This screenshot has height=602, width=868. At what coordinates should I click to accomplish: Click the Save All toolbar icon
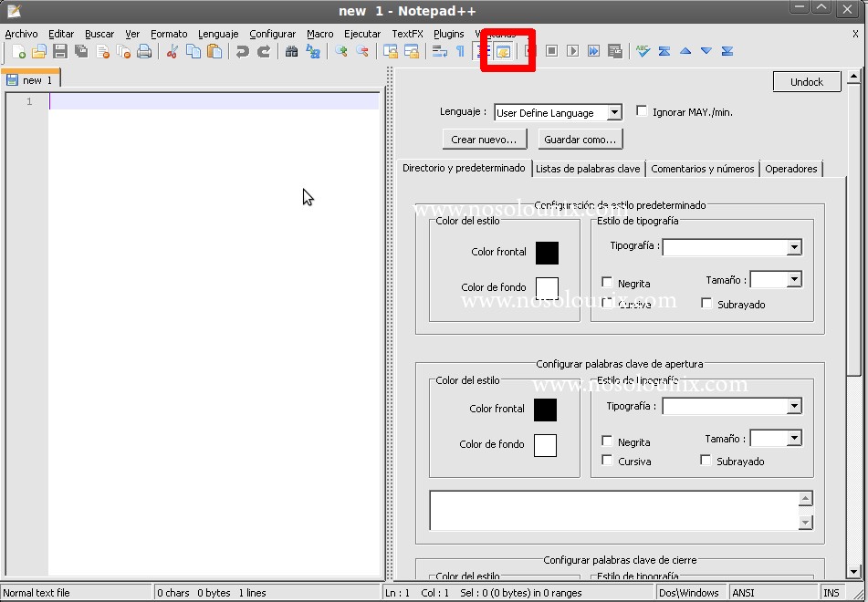tap(81, 51)
